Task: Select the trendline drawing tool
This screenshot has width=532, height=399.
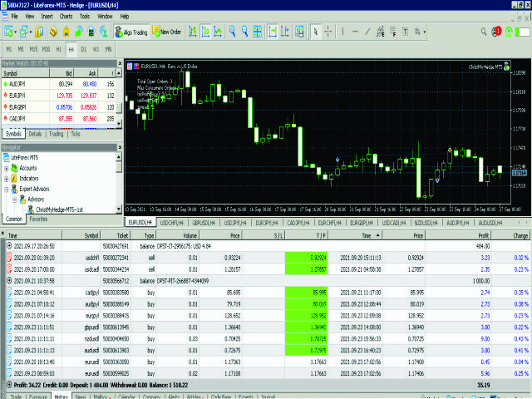Action: (x=367, y=32)
